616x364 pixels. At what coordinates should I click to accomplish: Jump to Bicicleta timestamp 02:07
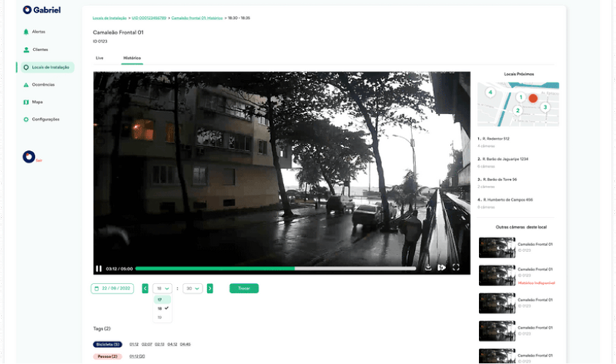[x=147, y=344]
